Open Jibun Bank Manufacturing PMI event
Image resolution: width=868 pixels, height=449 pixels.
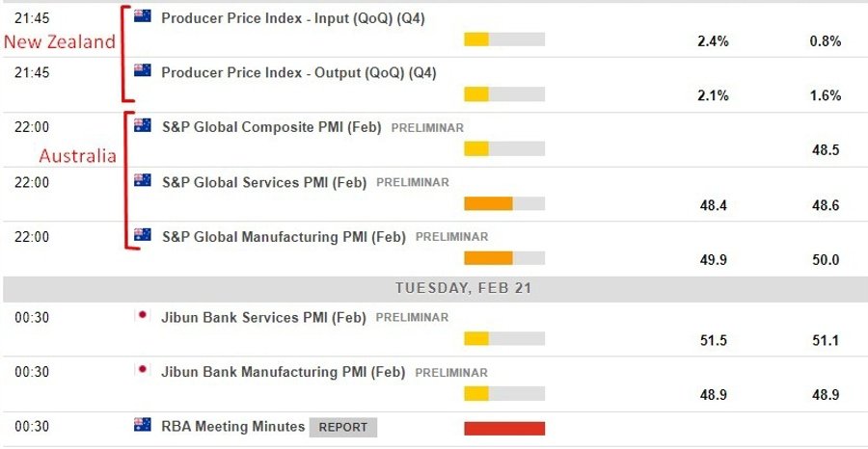coord(283,372)
